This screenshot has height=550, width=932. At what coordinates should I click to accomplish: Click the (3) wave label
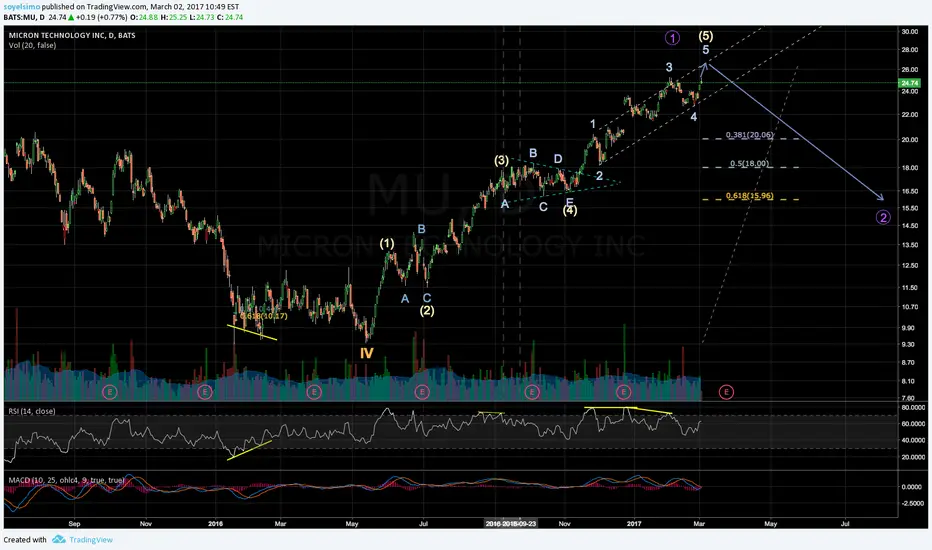pos(501,160)
